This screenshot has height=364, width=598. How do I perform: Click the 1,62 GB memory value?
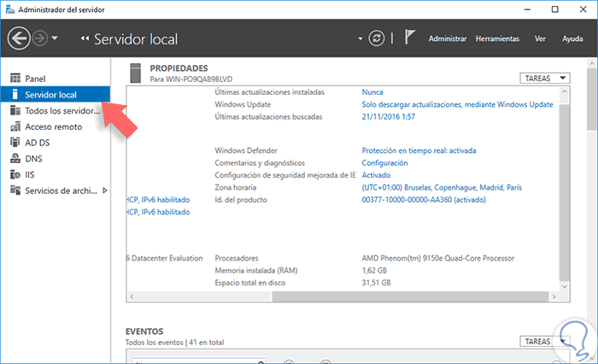click(374, 271)
